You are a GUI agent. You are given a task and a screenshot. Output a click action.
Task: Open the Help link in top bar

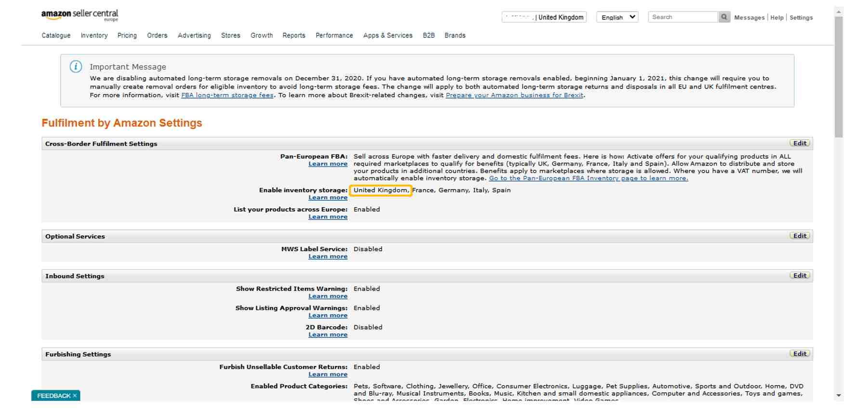[776, 18]
